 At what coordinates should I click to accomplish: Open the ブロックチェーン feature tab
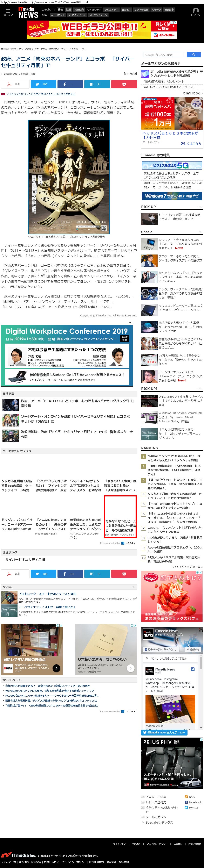(x=98, y=15)
